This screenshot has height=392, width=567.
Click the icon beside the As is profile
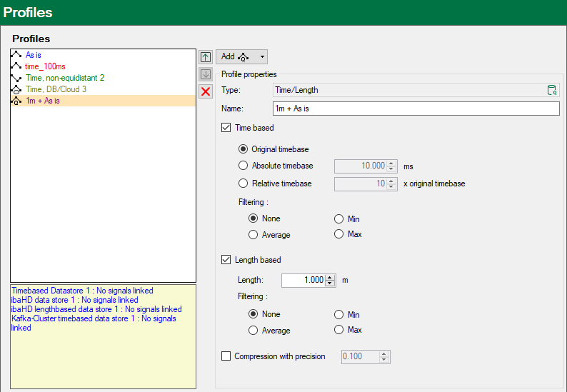tap(16, 55)
